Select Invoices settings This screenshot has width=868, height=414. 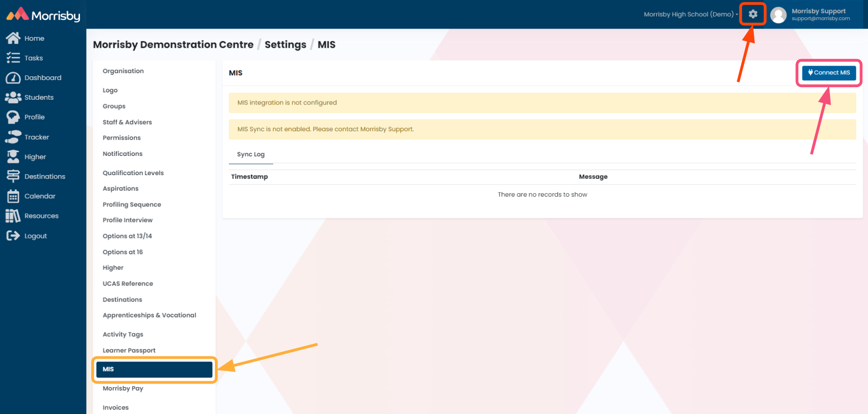coord(116,407)
